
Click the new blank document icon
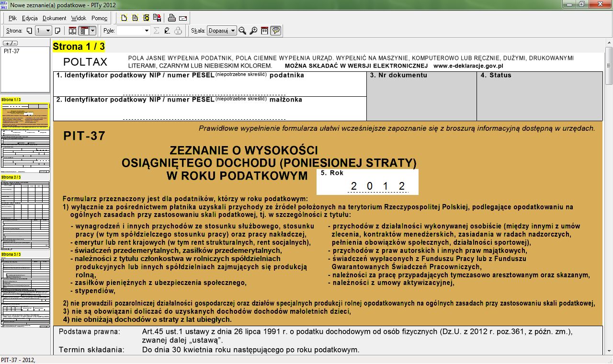(x=124, y=18)
